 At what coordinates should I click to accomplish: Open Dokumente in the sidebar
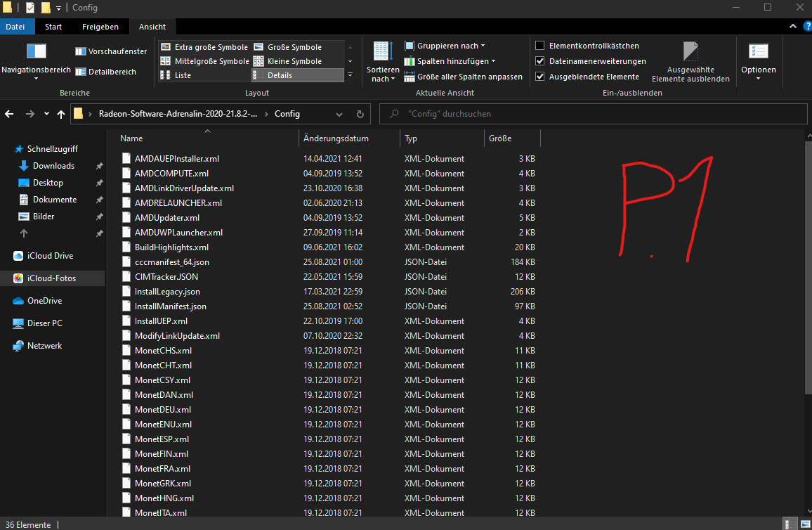pyautogui.click(x=54, y=200)
